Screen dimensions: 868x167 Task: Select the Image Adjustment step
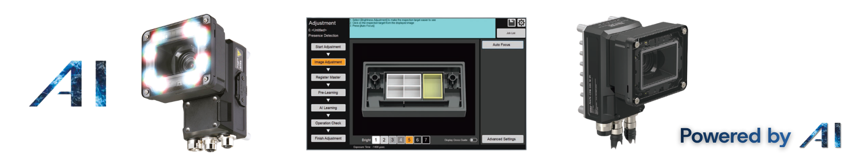(328, 62)
